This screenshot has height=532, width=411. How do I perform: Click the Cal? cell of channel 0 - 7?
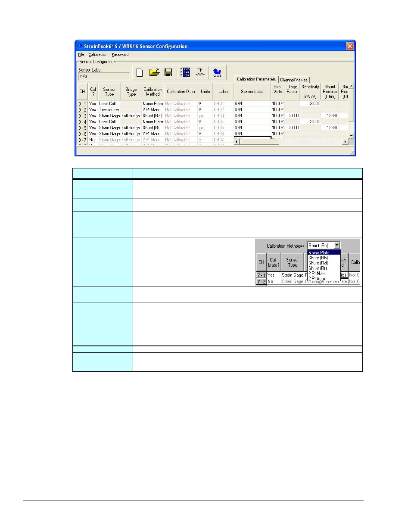93,140
